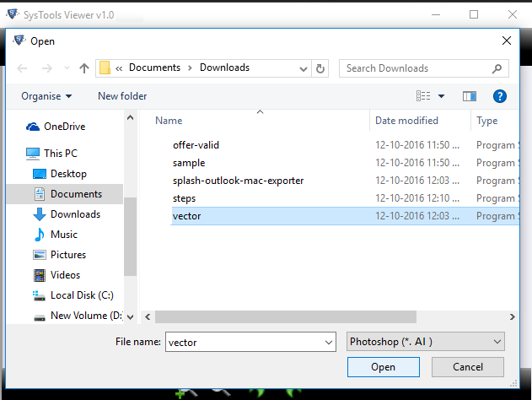Click the Open button

coord(384,367)
